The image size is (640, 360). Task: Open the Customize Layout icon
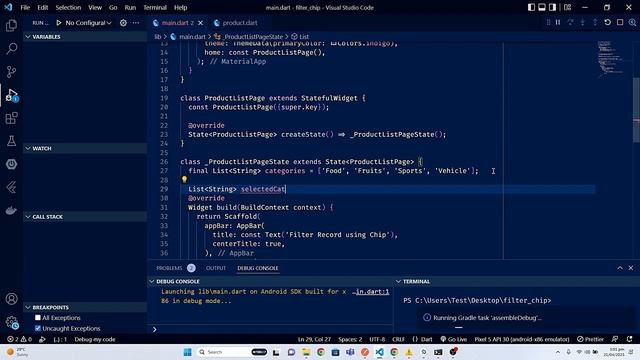click(x=567, y=7)
